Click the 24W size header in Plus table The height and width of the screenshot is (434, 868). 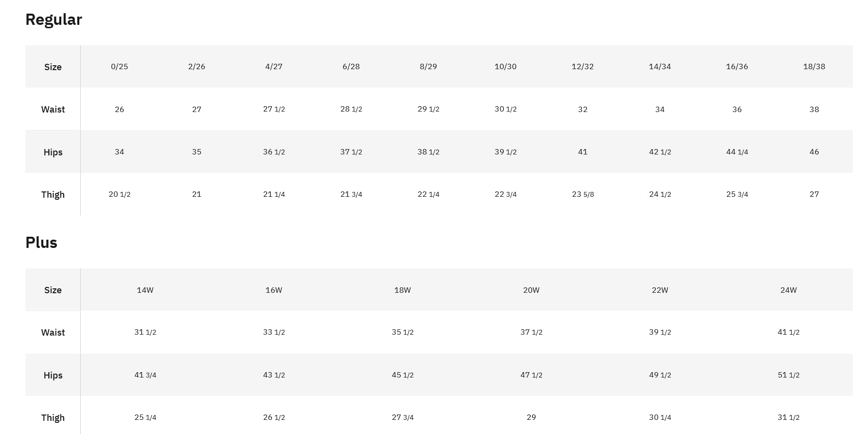point(788,290)
